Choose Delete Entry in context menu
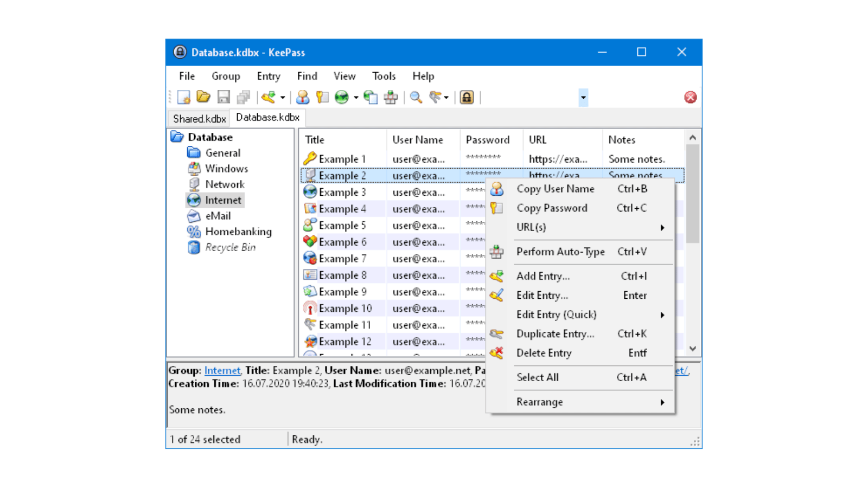This screenshot has width=868, height=488. pos(580,353)
